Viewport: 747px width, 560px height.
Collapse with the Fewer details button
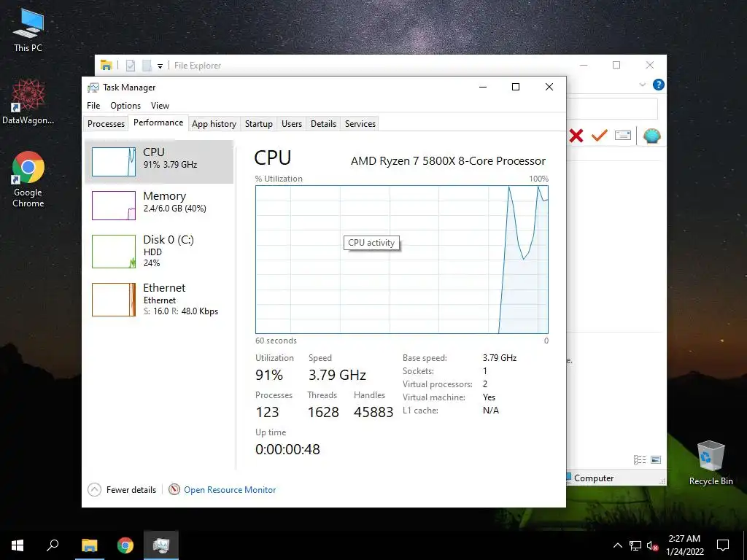[122, 489]
